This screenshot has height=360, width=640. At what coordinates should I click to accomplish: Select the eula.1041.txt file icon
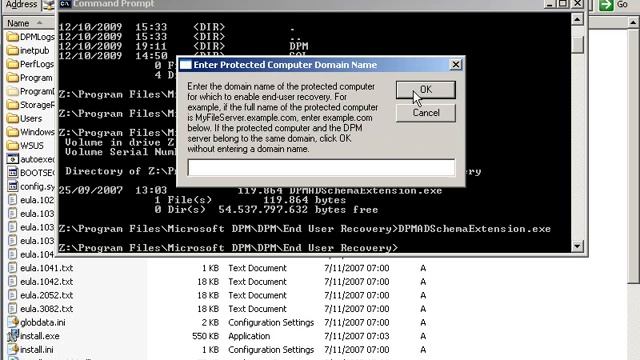click(13, 268)
